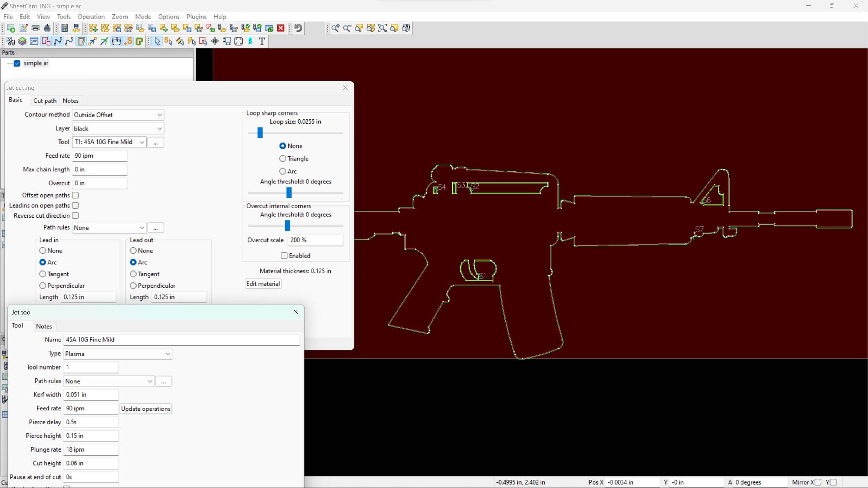Select the Zoom in tool
The height and width of the screenshot is (488, 868).
click(335, 28)
